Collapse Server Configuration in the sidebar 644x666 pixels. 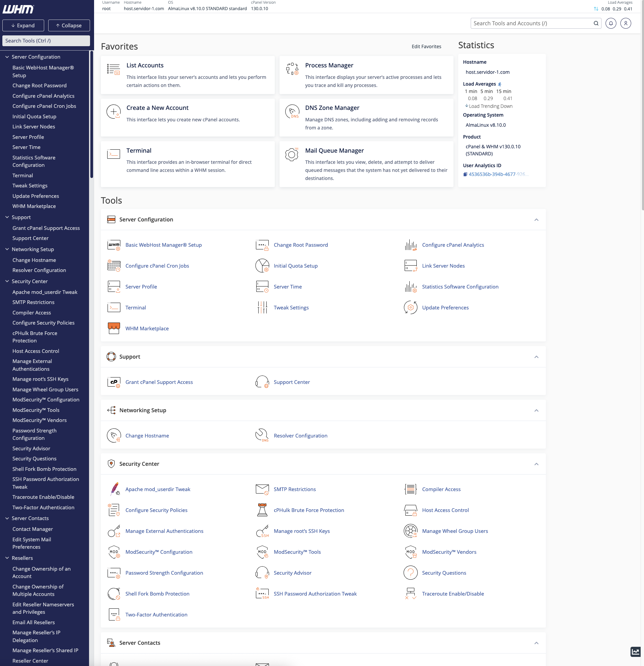[7, 57]
